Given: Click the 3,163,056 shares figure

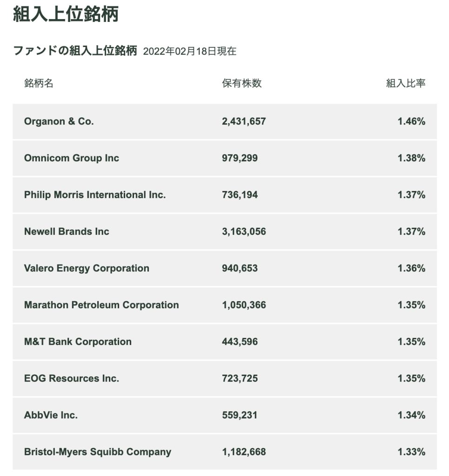Looking at the screenshot, I should tap(244, 231).
